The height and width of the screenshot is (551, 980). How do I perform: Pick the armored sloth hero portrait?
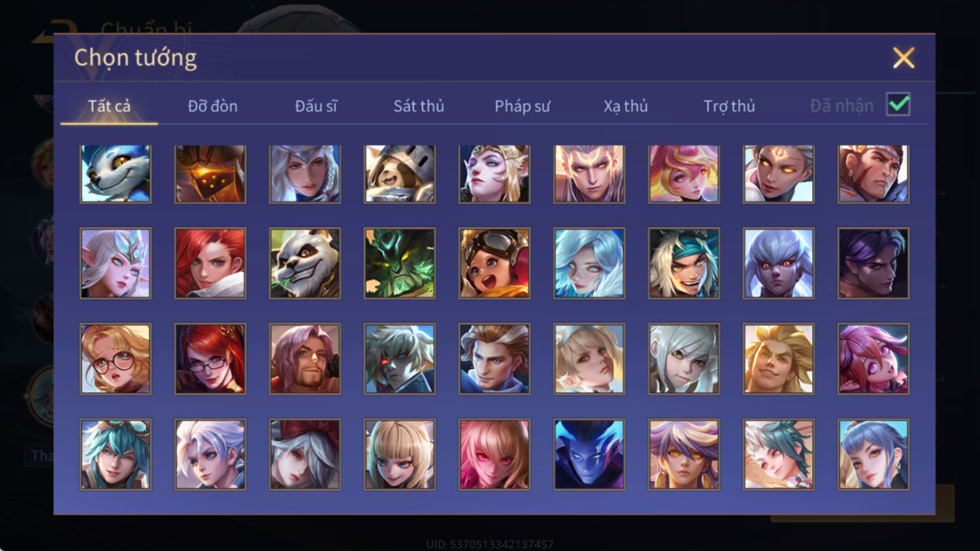coord(399,173)
